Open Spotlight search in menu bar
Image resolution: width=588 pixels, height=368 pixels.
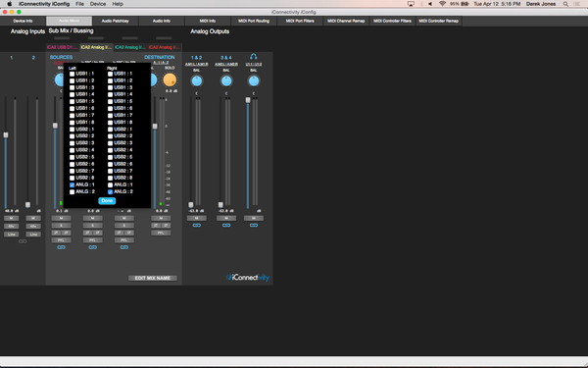click(565, 4)
